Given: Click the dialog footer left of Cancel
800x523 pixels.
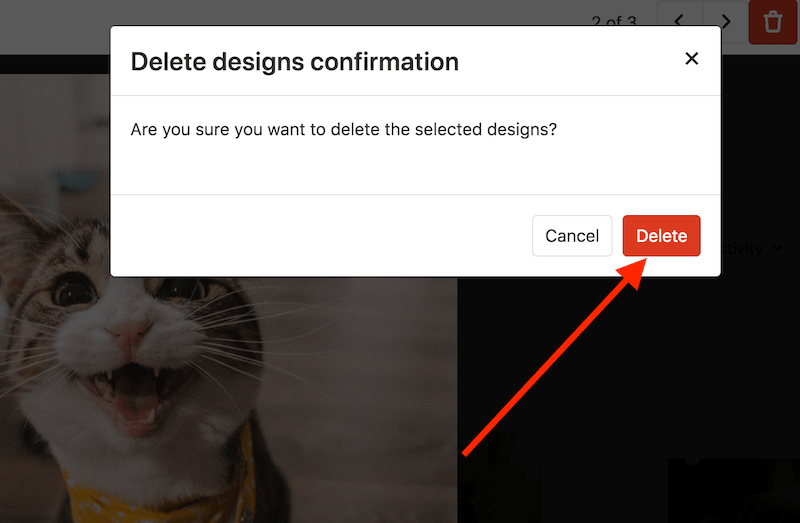Looking at the screenshot, I should click(320, 236).
